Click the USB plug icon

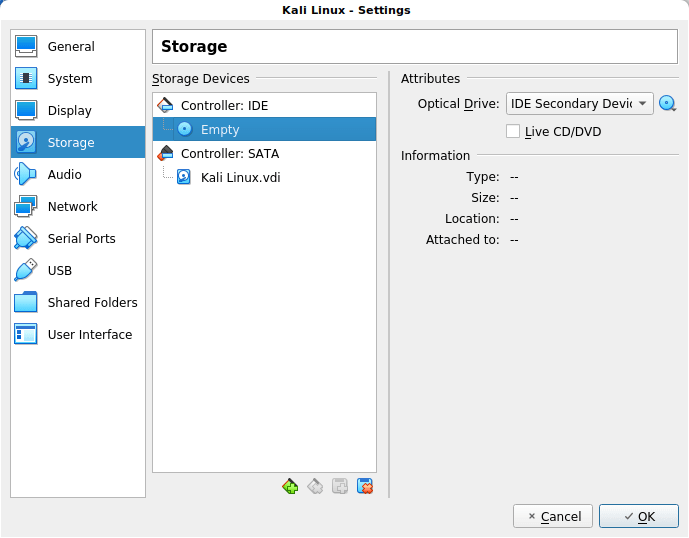coord(25,270)
